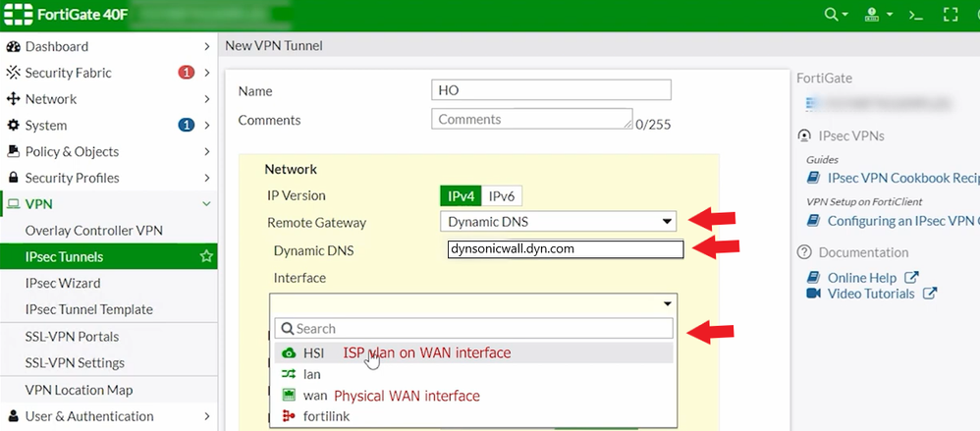Open the Online Help link
980x431 pixels.
point(862,277)
